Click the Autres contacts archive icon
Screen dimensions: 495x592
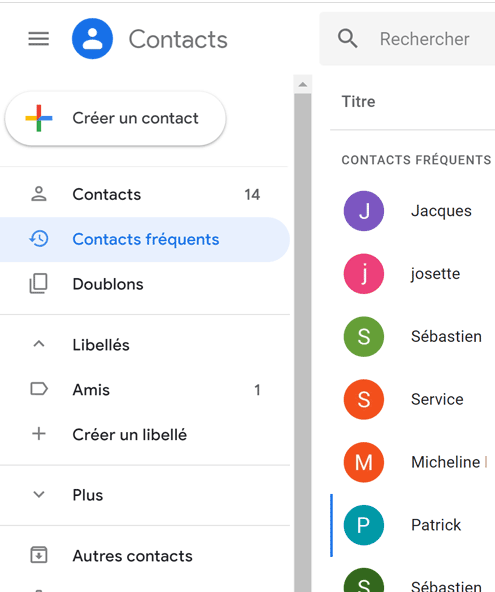[39, 555]
